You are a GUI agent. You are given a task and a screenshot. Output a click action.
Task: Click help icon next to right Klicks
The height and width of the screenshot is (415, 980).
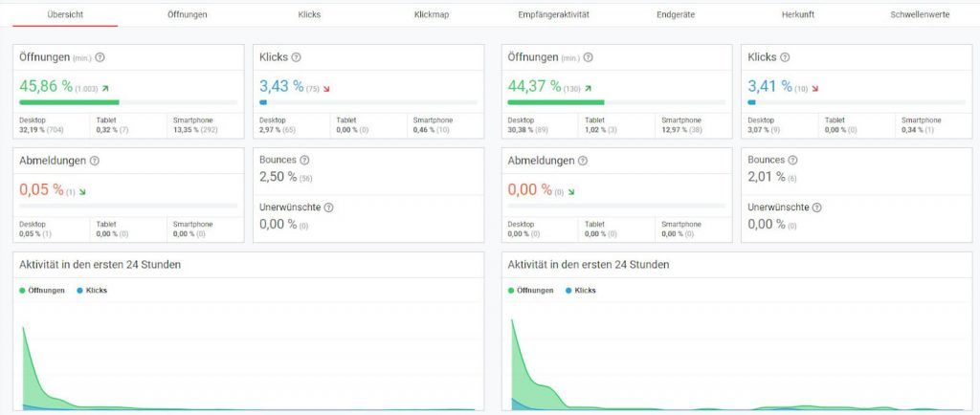pyautogui.click(x=785, y=57)
